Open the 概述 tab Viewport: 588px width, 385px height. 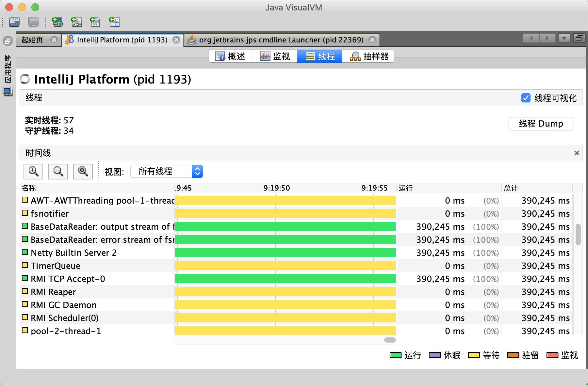[230, 56]
